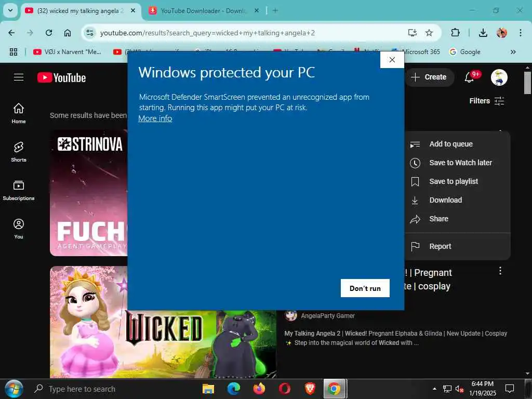
Task: Click Chrome icon in taskbar
Action: 334,389
